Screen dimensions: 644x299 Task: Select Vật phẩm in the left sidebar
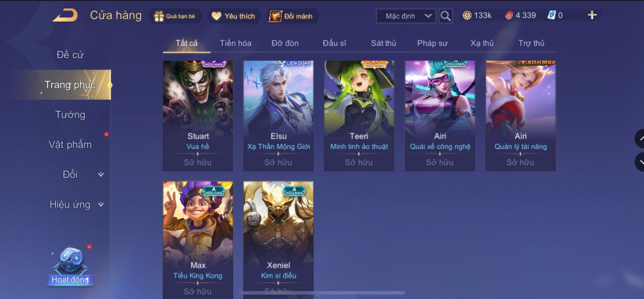click(x=70, y=145)
